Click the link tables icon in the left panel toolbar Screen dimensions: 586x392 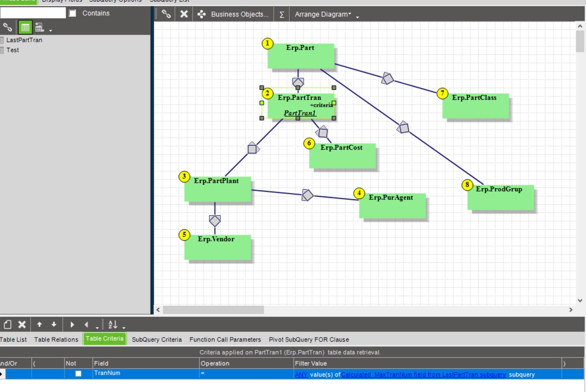point(7,27)
